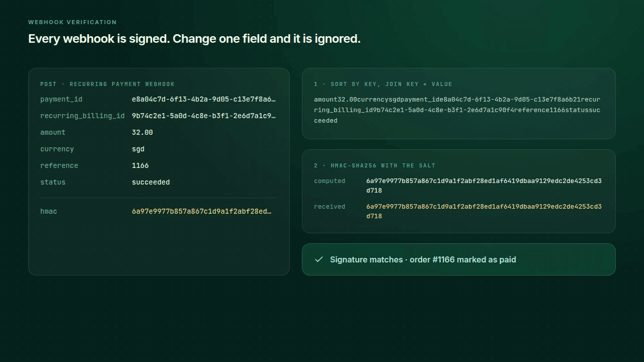Click the status key label
The width and height of the screenshot is (644, 362).
(x=53, y=183)
